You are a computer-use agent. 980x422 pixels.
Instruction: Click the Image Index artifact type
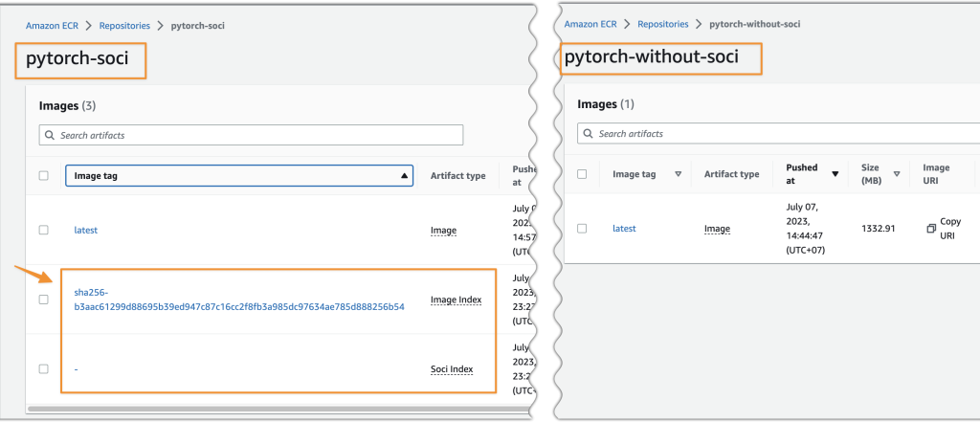(x=457, y=300)
